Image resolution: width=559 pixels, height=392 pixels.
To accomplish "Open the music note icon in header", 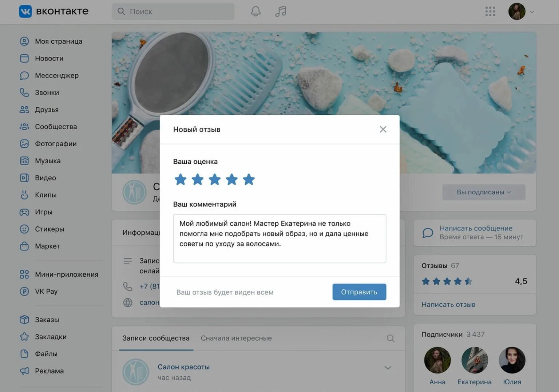I will (x=281, y=11).
